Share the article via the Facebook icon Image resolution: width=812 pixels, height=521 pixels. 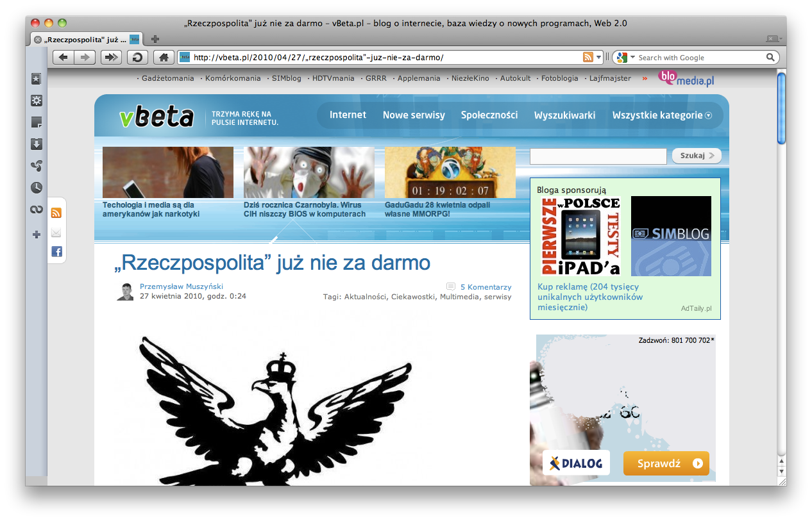56,252
